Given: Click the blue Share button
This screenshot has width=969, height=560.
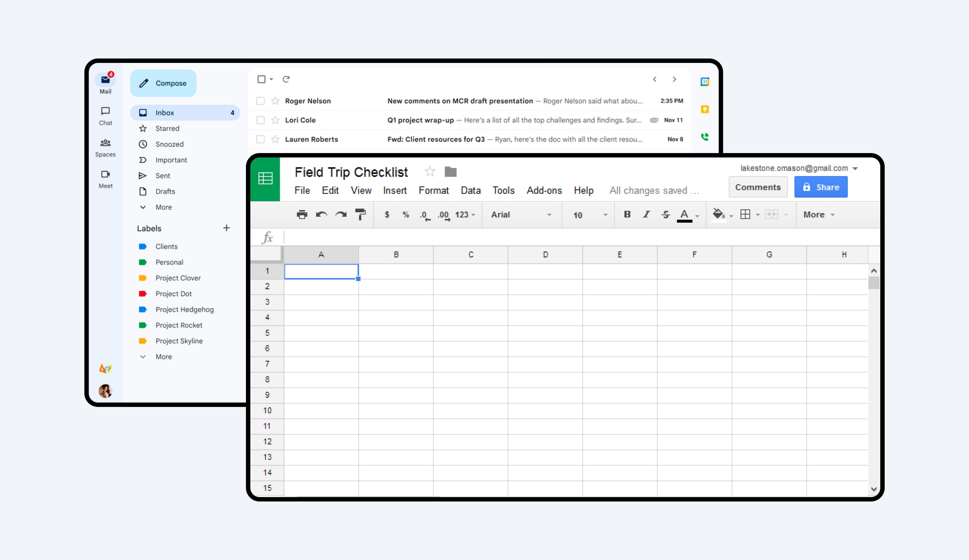Looking at the screenshot, I should tap(821, 187).
